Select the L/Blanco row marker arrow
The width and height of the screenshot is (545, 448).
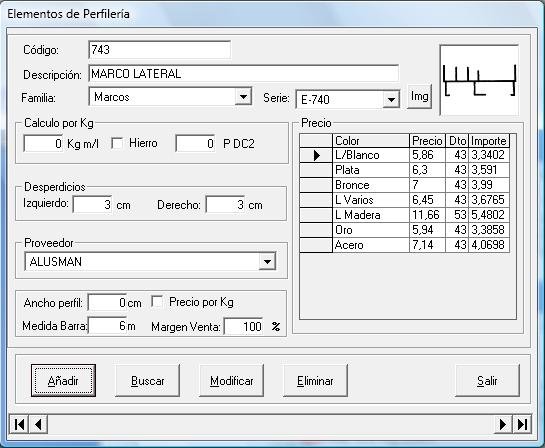point(316,155)
